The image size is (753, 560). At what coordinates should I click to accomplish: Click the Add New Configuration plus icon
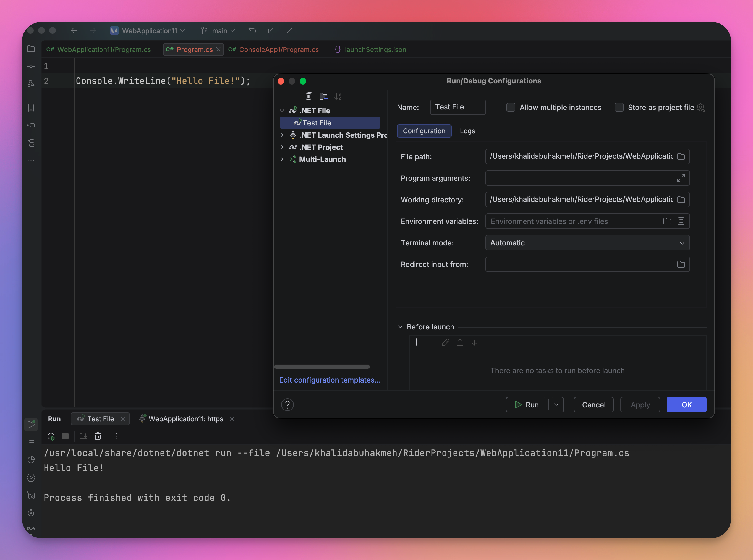point(280,96)
